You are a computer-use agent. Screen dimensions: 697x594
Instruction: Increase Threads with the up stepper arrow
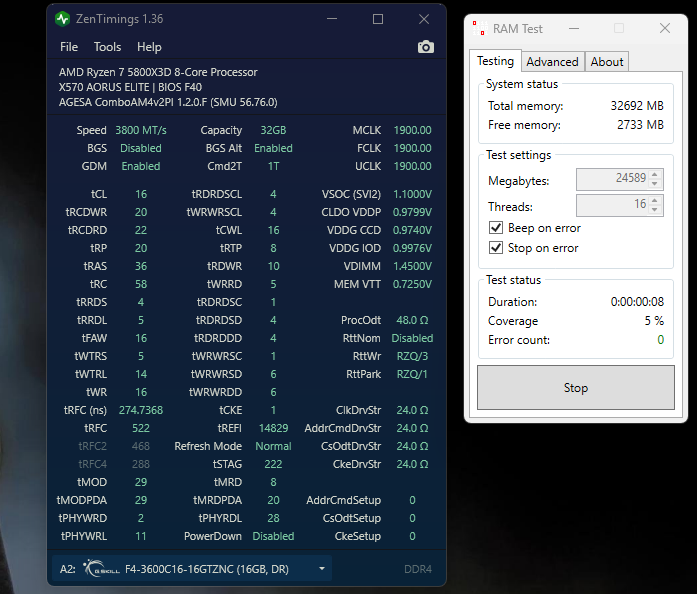pyautogui.click(x=654, y=201)
